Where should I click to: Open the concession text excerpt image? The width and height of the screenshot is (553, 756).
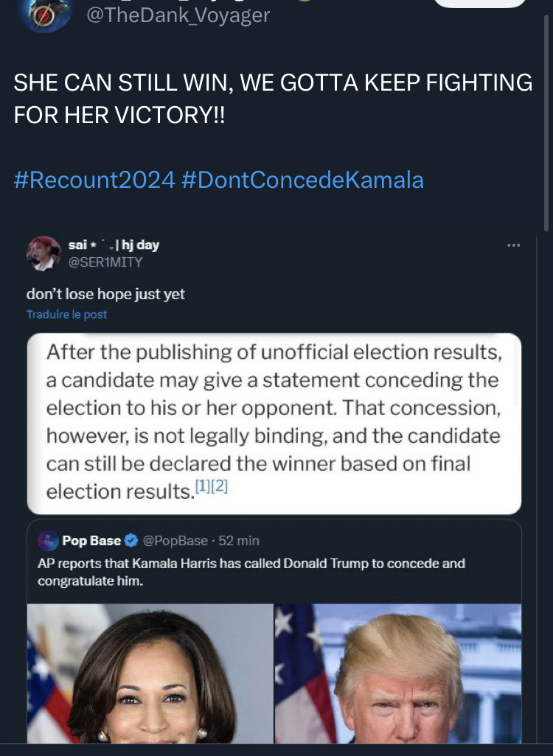pyautogui.click(x=274, y=423)
